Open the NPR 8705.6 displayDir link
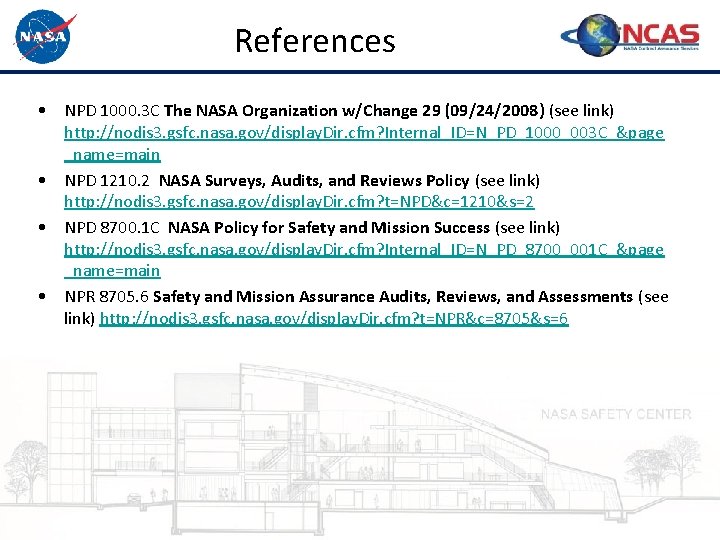 (x=334, y=318)
